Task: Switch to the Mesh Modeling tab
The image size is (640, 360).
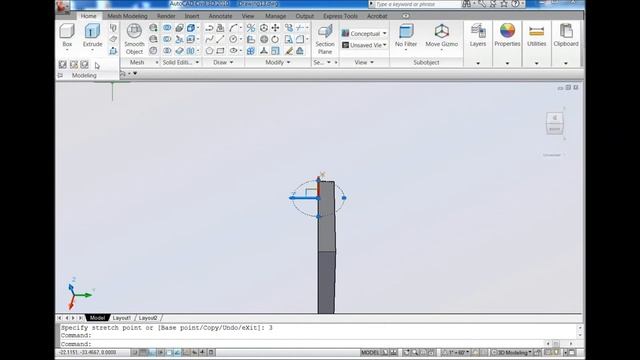Action: (x=127, y=16)
